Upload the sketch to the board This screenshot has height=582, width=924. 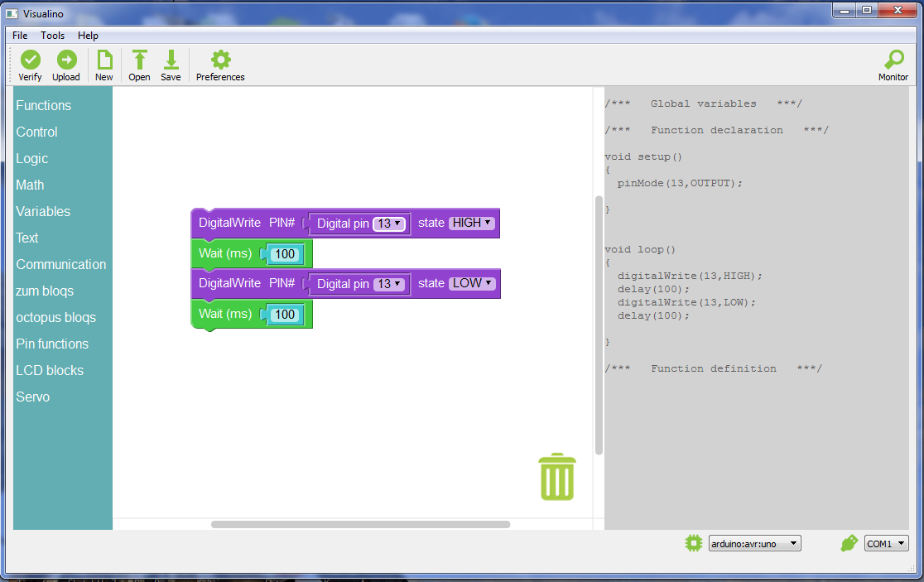[66, 60]
